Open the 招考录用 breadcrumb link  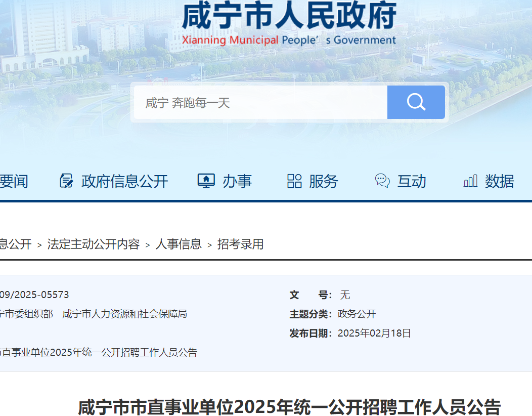(241, 244)
